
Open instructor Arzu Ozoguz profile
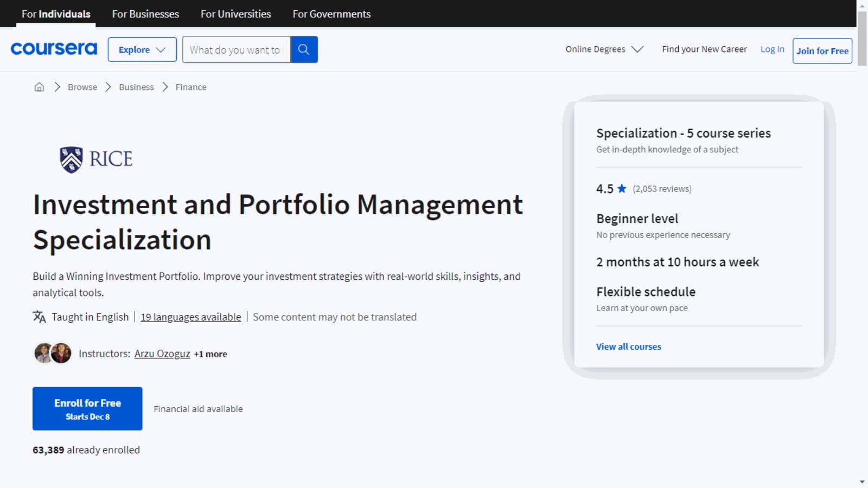point(162,354)
